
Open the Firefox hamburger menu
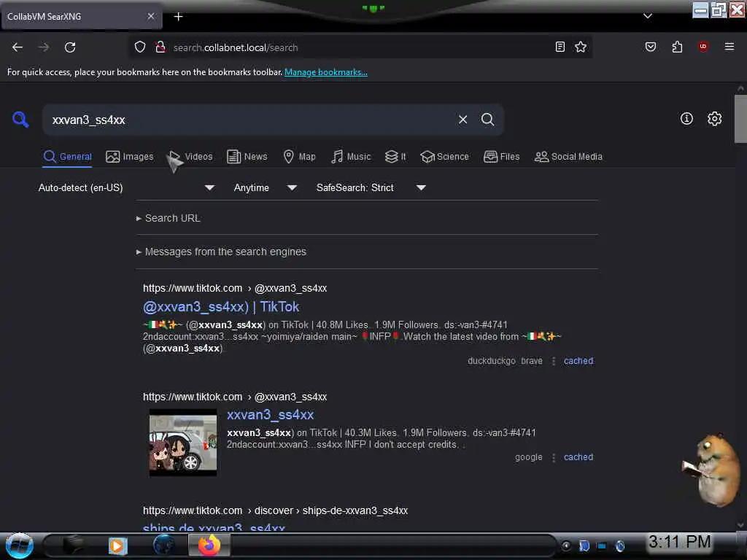pos(729,47)
